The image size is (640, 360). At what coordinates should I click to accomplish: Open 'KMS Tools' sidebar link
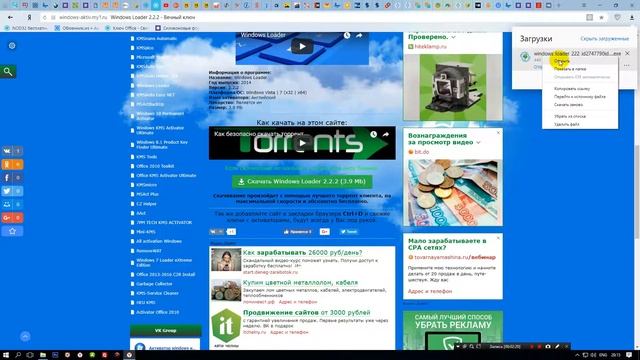[147, 157]
